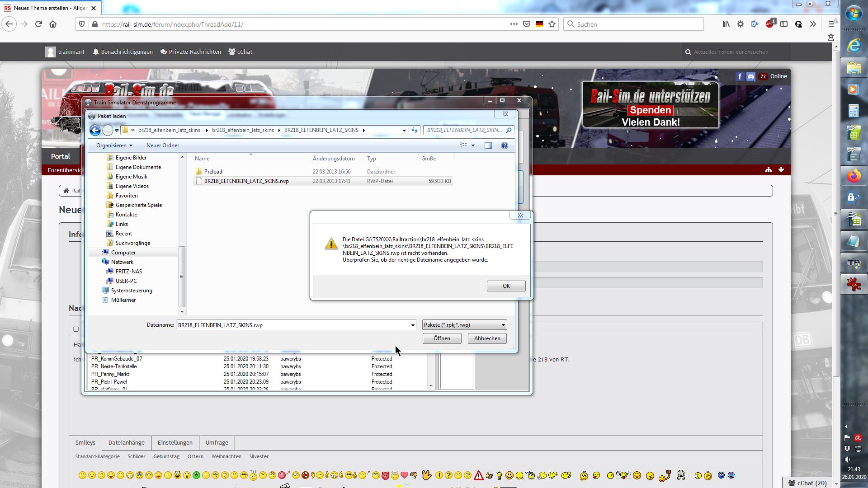The image size is (868, 488).
Task: Click the file dialog back arrow
Action: click(95, 131)
